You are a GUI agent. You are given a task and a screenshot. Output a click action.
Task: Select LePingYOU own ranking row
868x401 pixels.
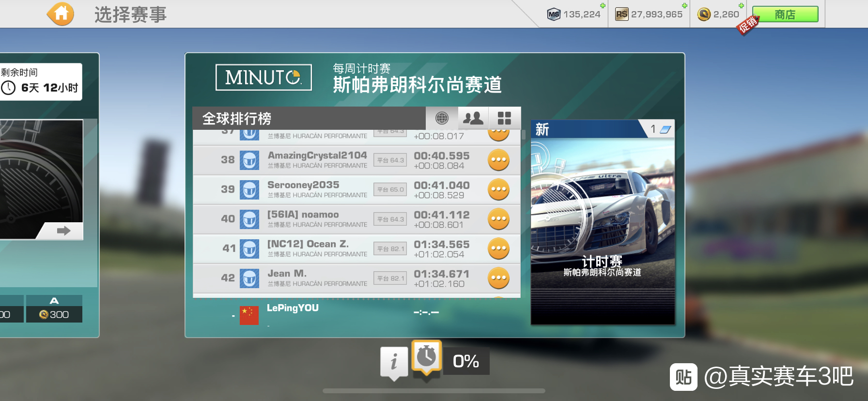pos(357,315)
